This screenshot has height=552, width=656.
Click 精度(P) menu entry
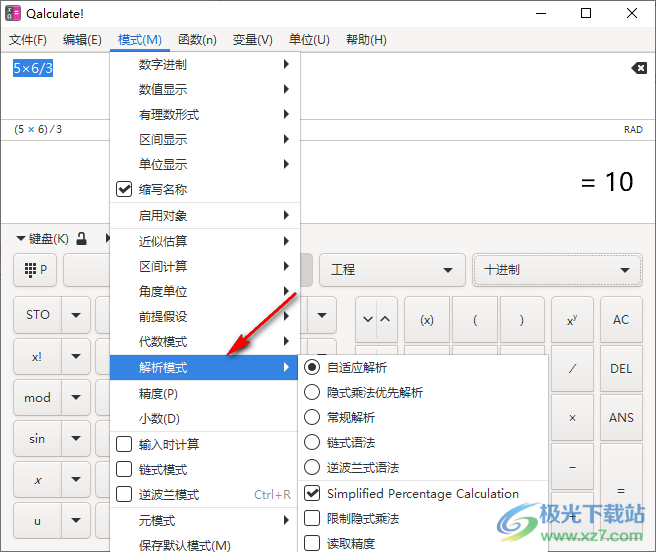(x=205, y=393)
